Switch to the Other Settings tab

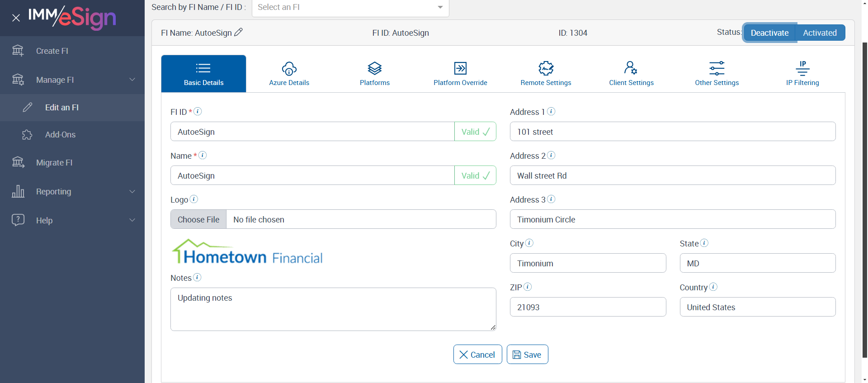(717, 74)
